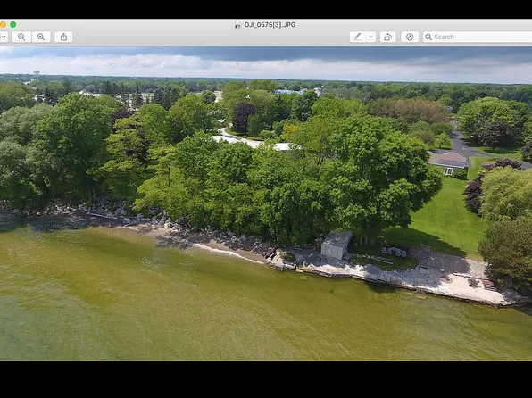The height and width of the screenshot is (398, 532).
Task: Select the Highlight pen tool
Action: pyautogui.click(x=358, y=37)
